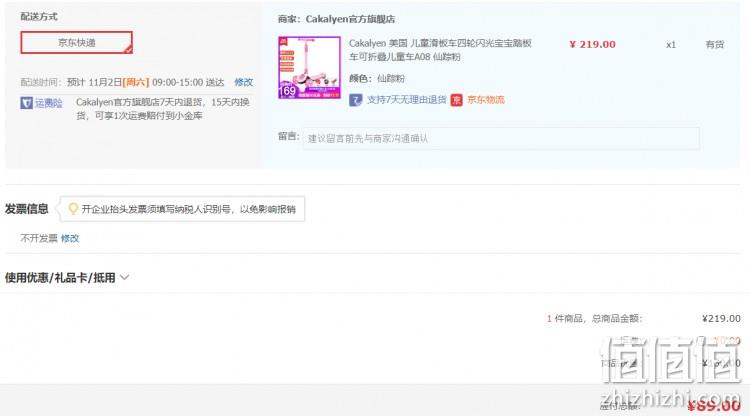The height and width of the screenshot is (416, 750).
Task: Open the 运费险 link
Action: 49,103
